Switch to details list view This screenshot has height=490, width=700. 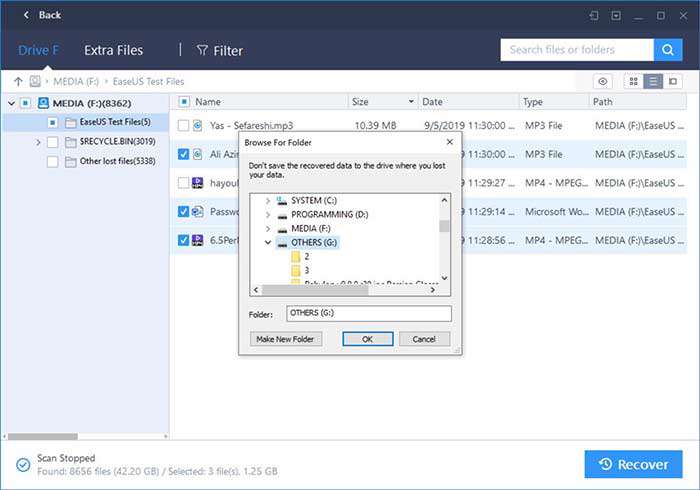click(653, 81)
